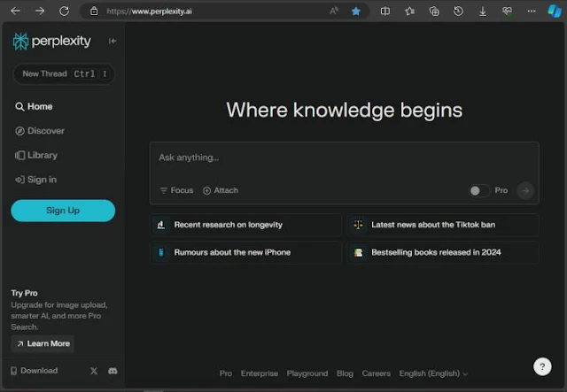Open the split screen icon
The width and height of the screenshot is (567, 392).
pos(385,12)
